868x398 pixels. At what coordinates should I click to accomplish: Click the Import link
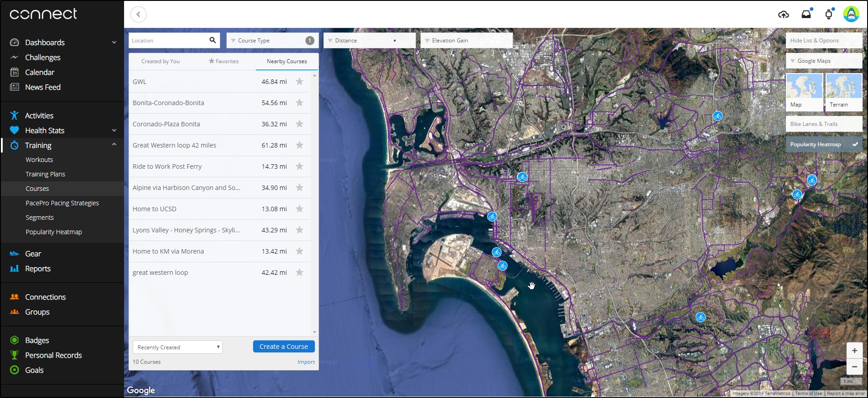tap(306, 362)
